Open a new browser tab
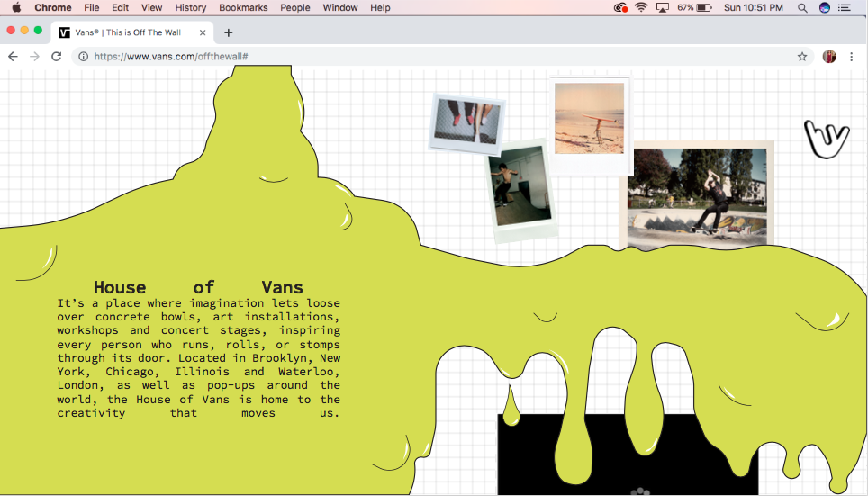 pyautogui.click(x=228, y=32)
